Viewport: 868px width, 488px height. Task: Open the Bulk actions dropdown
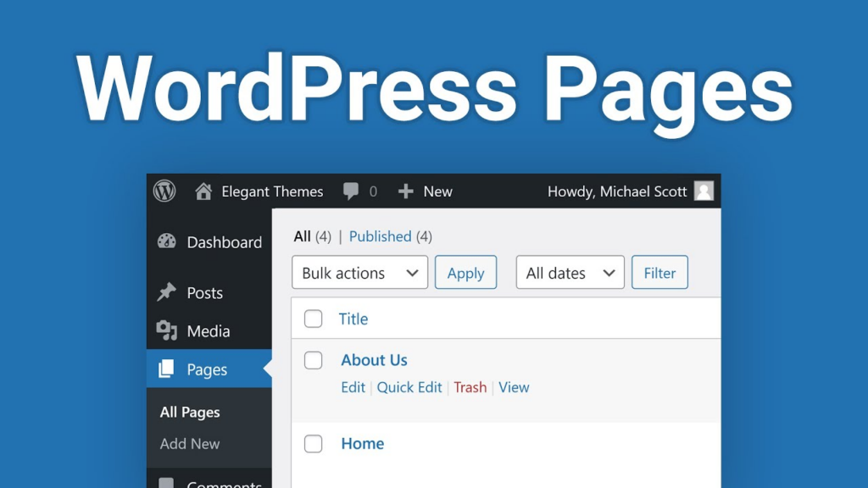coord(359,273)
